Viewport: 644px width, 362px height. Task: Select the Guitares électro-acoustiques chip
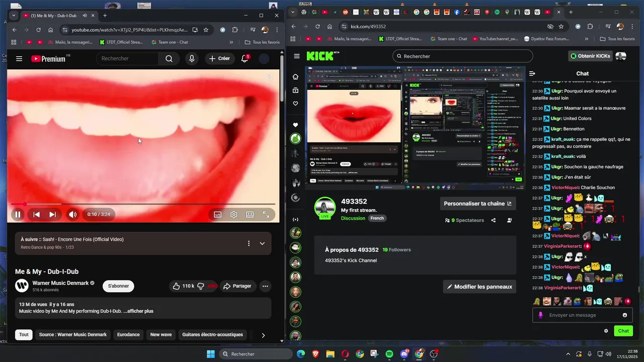point(212,335)
